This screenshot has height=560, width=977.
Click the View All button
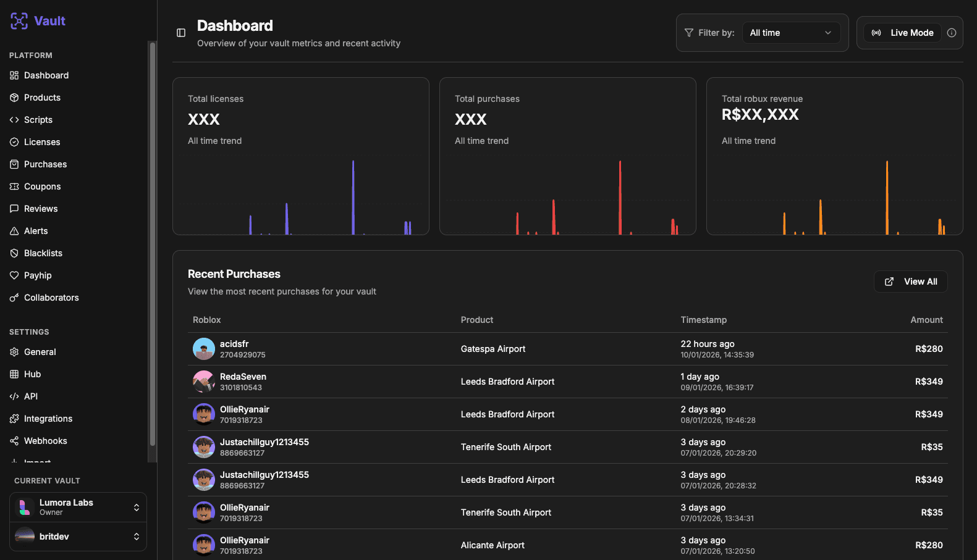coord(910,282)
